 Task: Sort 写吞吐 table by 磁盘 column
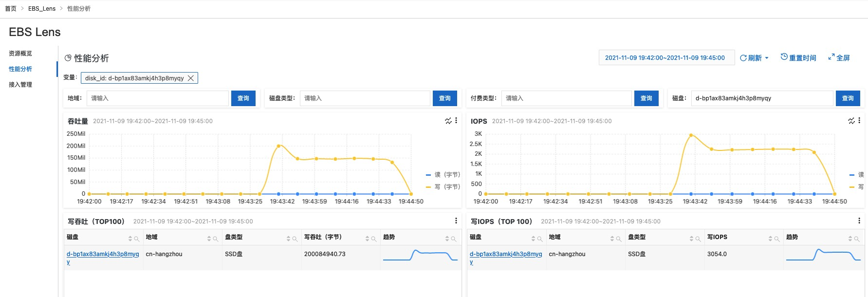pos(130,238)
